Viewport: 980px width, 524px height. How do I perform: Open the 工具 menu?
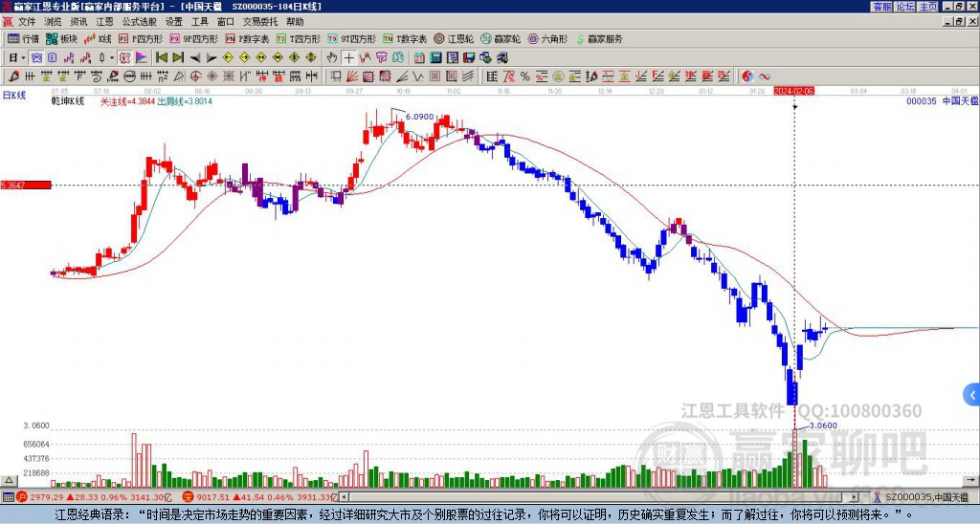199,22
